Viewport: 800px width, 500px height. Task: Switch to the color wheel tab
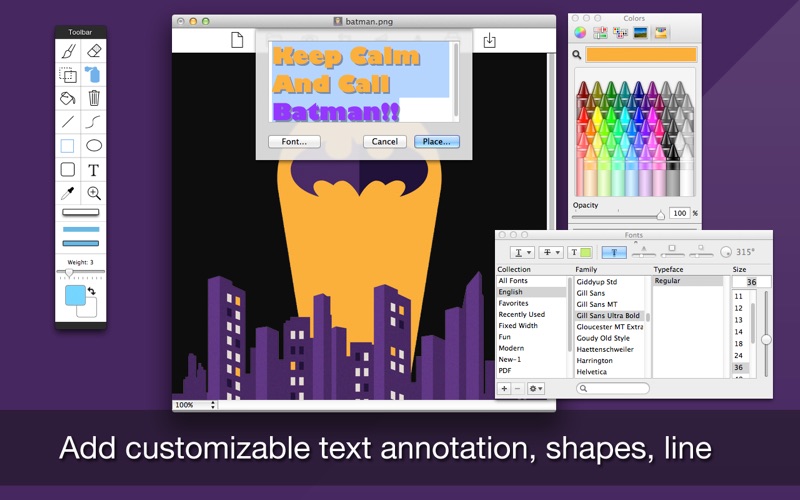coord(580,33)
